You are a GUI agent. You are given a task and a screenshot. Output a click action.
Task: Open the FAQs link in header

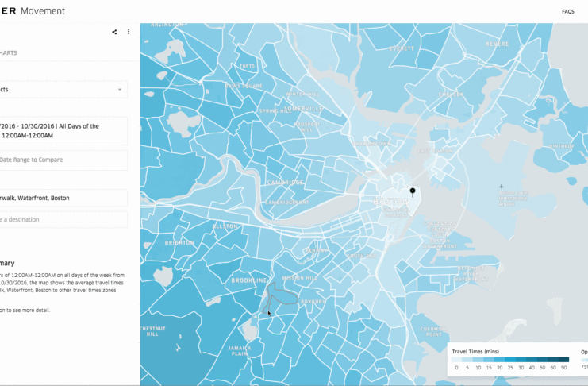point(568,12)
